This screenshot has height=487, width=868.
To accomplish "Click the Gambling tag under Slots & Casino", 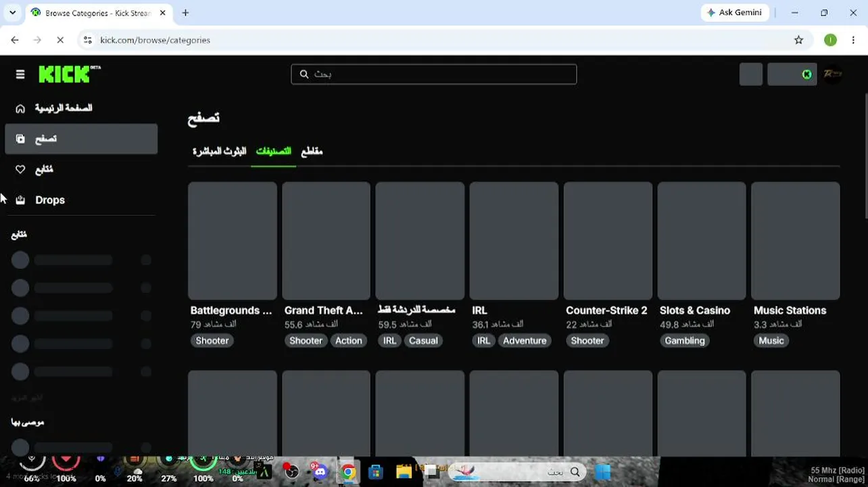I will [x=685, y=341].
